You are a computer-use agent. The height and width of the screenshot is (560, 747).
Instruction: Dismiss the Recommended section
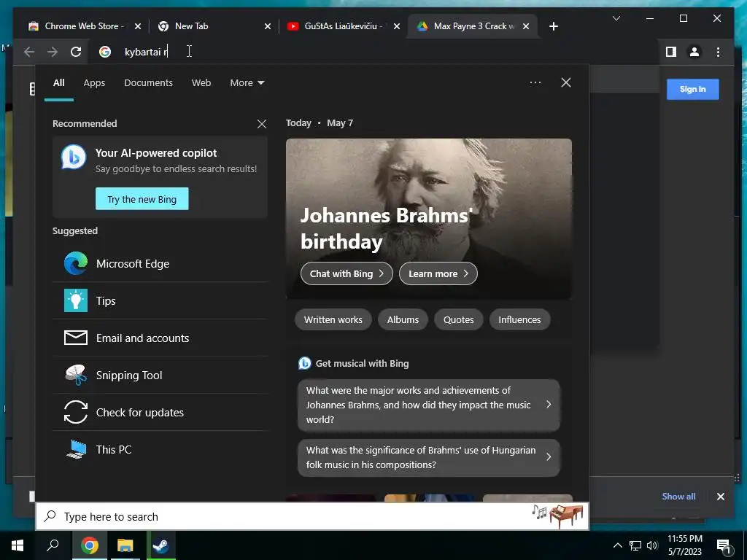(262, 124)
